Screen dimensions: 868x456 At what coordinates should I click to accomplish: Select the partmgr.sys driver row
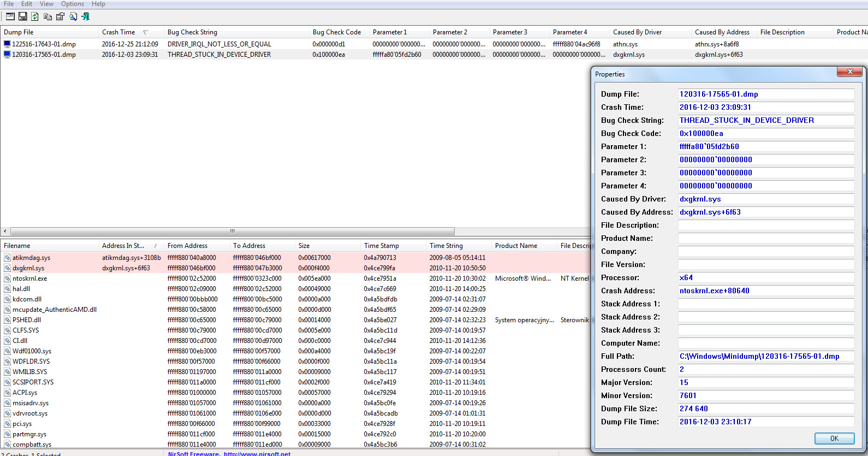295,434
